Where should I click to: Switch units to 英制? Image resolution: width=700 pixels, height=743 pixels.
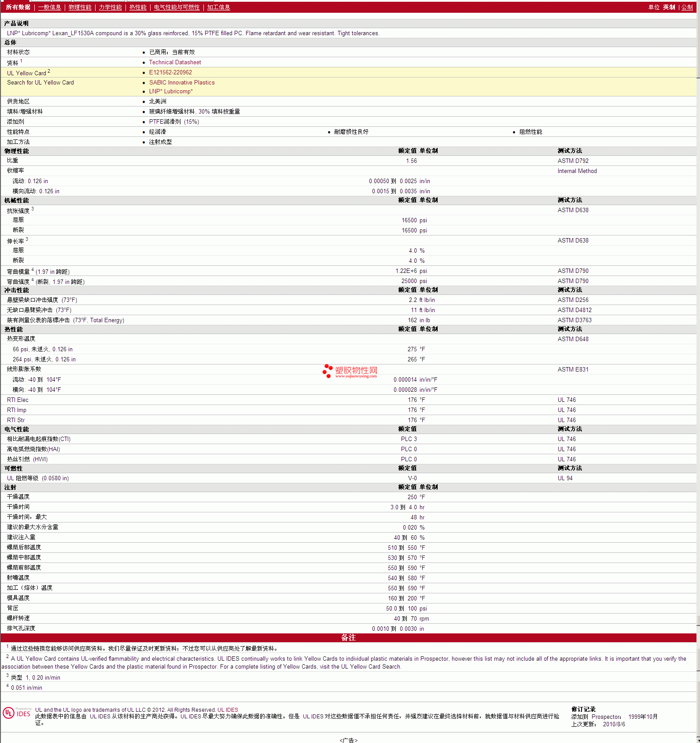click(669, 7)
